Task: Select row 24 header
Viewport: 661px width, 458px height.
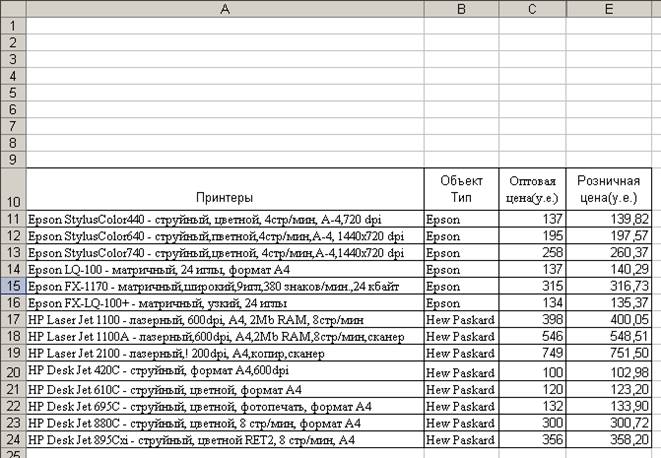Action: [x=12, y=440]
